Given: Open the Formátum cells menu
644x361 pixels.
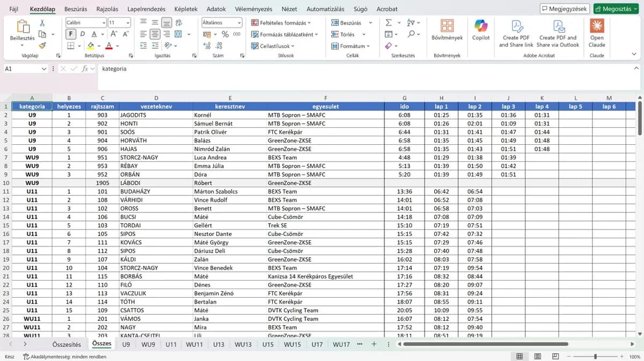Looking at the screenshot, I should point(350,46).
